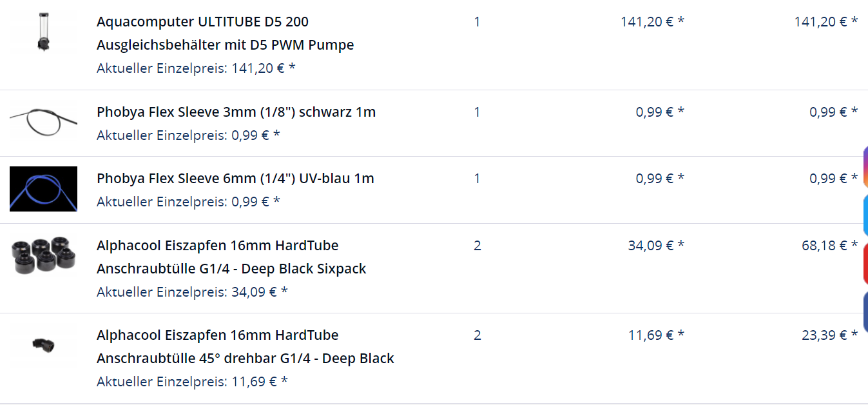Click the dark blue social share tab at the right edge
The image size is (868, 405).
(x=865, y=311)
